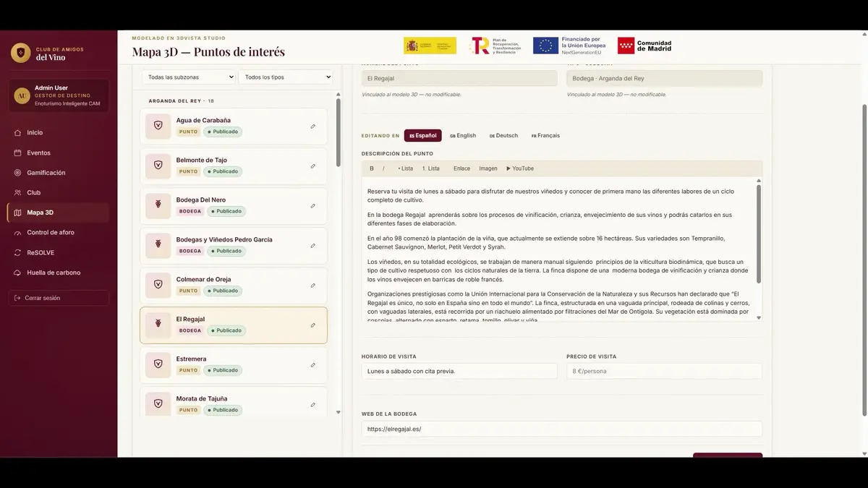The width and height of the screenshot is (868, 488).
Task: Insert a numbered 1. Lista
Action: [x=431, y=168]
